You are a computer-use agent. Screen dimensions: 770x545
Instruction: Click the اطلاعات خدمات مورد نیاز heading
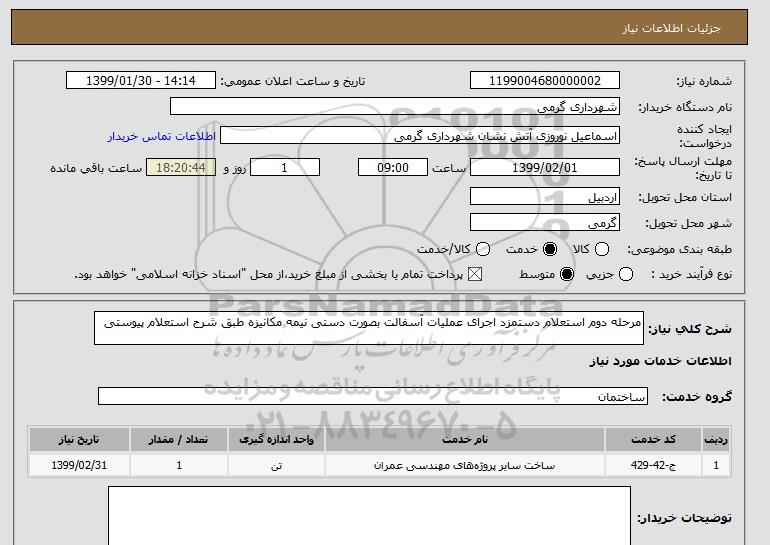coord(660,361)
